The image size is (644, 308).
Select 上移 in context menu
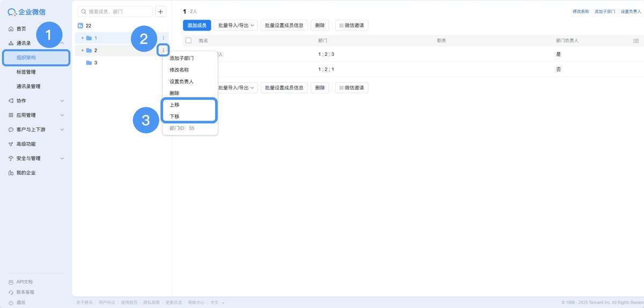point(174,105)
